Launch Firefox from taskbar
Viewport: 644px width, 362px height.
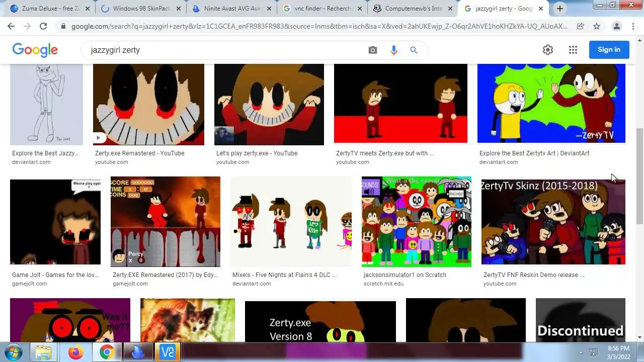coord(75,352)
